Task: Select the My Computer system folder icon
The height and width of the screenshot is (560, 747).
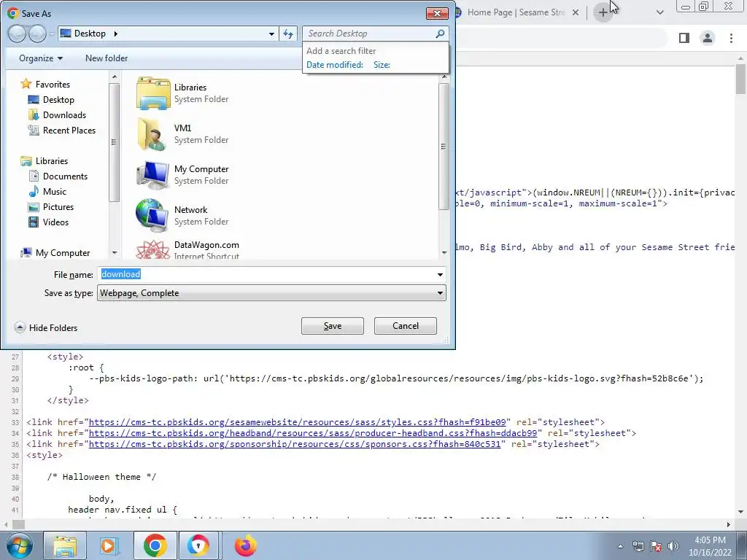Action: point(153,175)
